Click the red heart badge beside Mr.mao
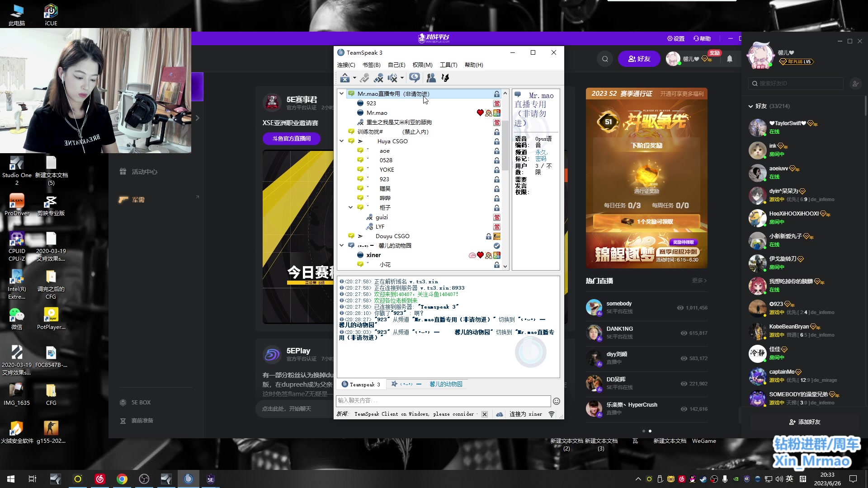The image size is (868, 488). pyautogui.click(x=480, y=113)
